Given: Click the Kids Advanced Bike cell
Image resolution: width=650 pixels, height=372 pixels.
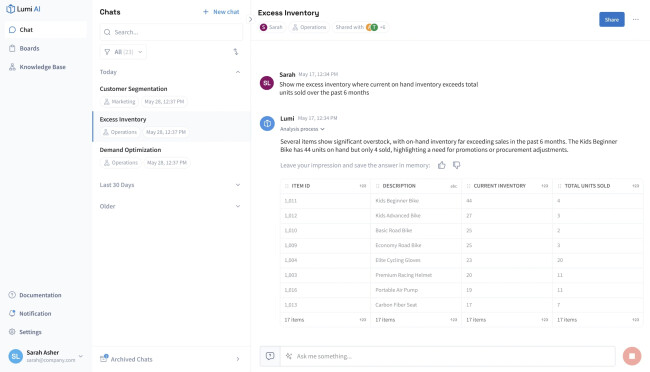Looking at the screenshot, I should [416, 216].
